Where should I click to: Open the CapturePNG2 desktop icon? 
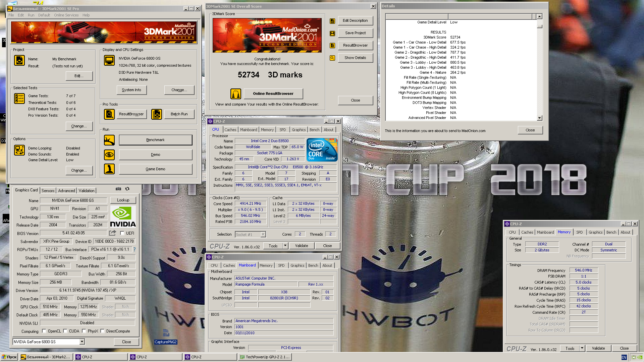tap(166, 336)
